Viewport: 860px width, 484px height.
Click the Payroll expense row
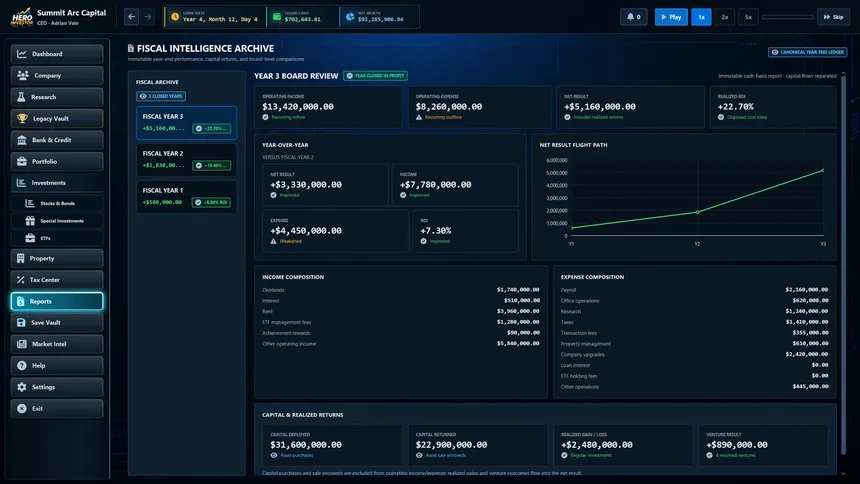[x=694, y=290]
